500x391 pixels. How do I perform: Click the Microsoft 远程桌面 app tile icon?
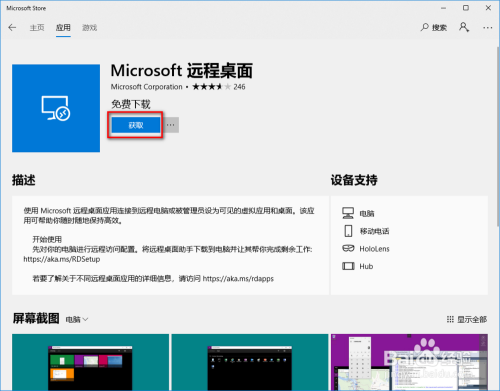point(56,108)
